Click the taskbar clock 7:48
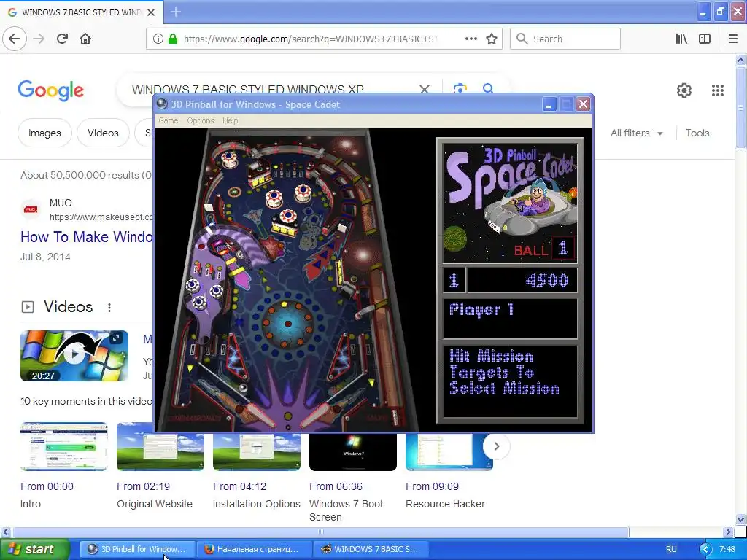The image size is (747, 560). tap(727, 549)
